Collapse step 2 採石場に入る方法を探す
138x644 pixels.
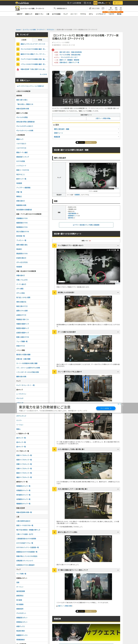(118, 292)
